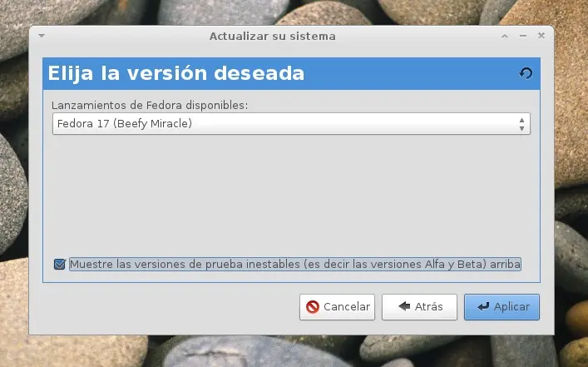Click Aplicar to apply the selection
Screen dimensions: 588x367
click(502, 307)
